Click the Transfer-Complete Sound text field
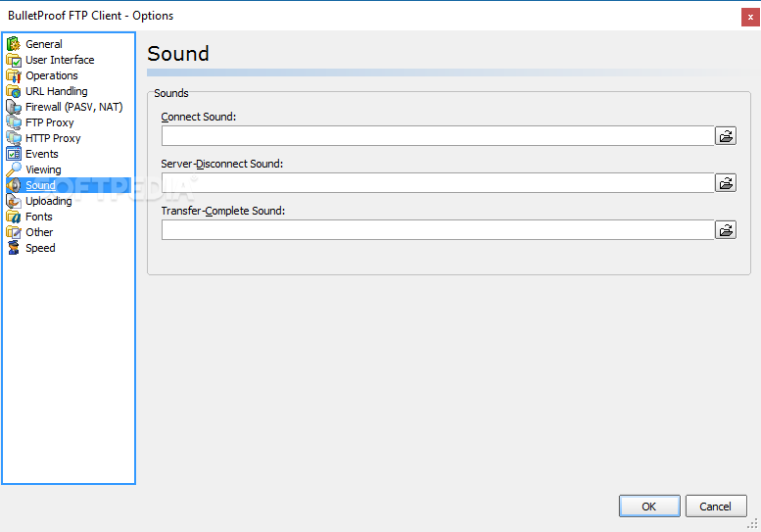761x532 pixels. pyautogui.click(x=438, y=230)
